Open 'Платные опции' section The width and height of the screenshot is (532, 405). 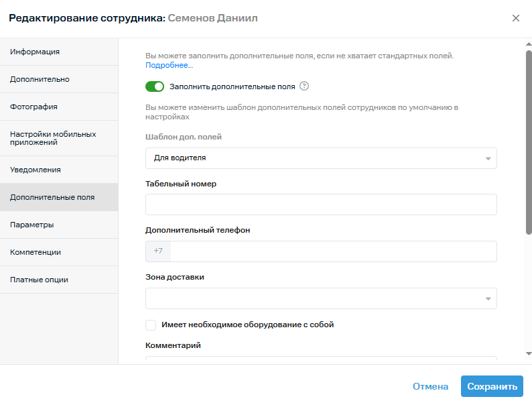click(59, 280)
